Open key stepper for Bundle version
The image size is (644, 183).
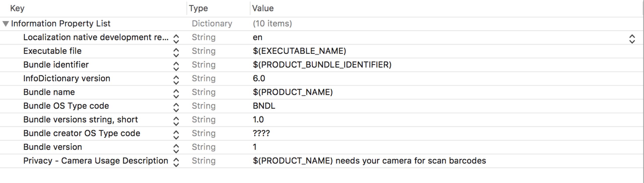click(x=176, y=148)
